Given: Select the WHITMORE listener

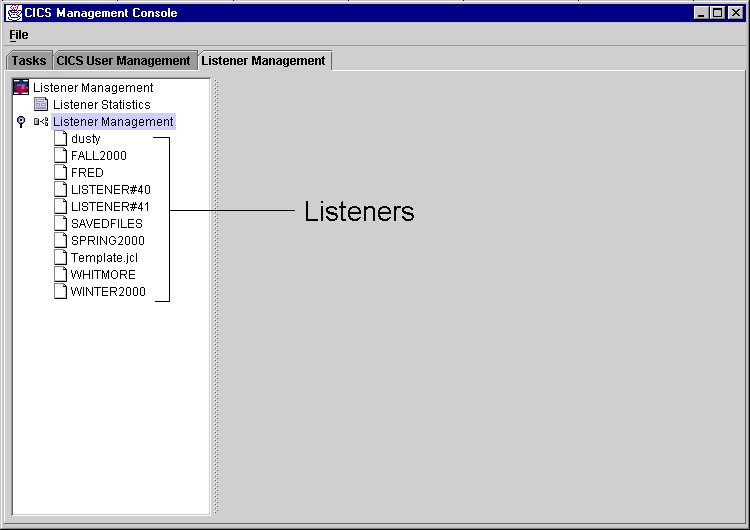Looking at the screenshot, I should tap(103, 275).
